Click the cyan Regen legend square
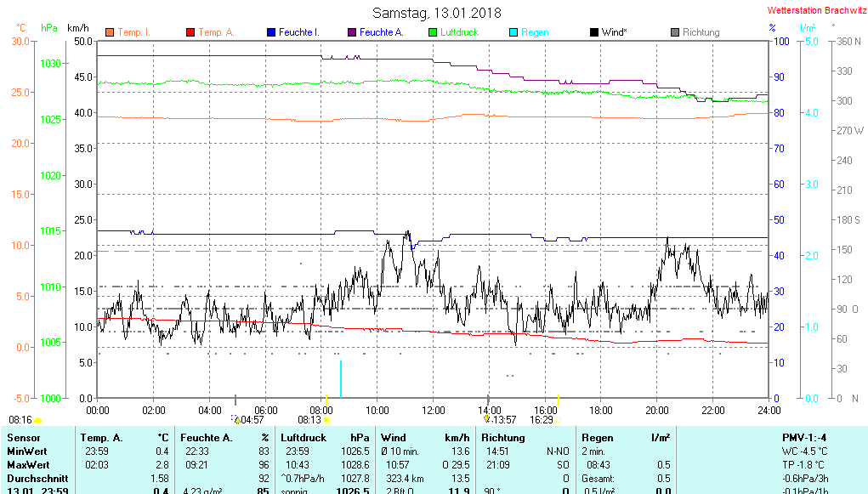 click(x=513, y=32)
